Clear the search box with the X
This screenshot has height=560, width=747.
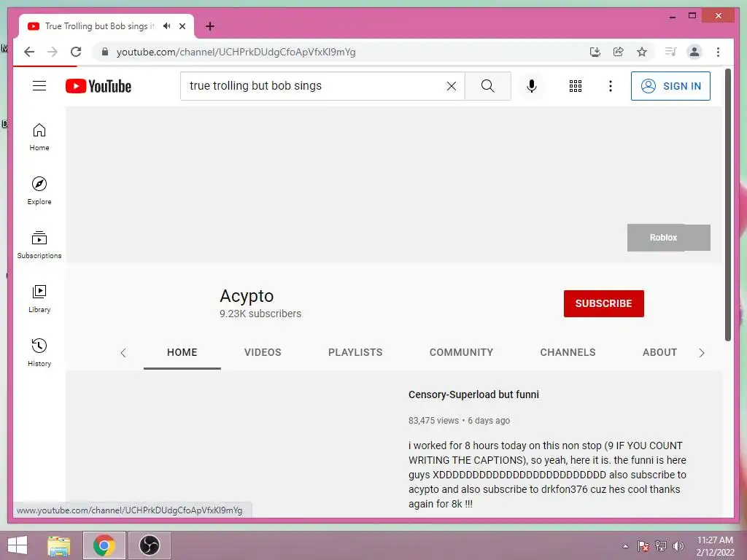click(x=451, y=86)
